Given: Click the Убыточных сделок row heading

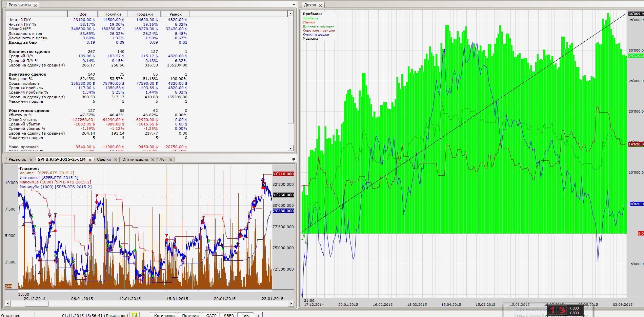Looking at the screenshot, I should (x=29, y=111).
